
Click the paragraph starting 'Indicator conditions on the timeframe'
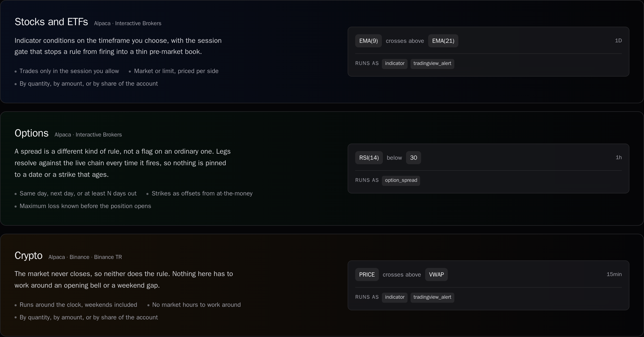118,46
